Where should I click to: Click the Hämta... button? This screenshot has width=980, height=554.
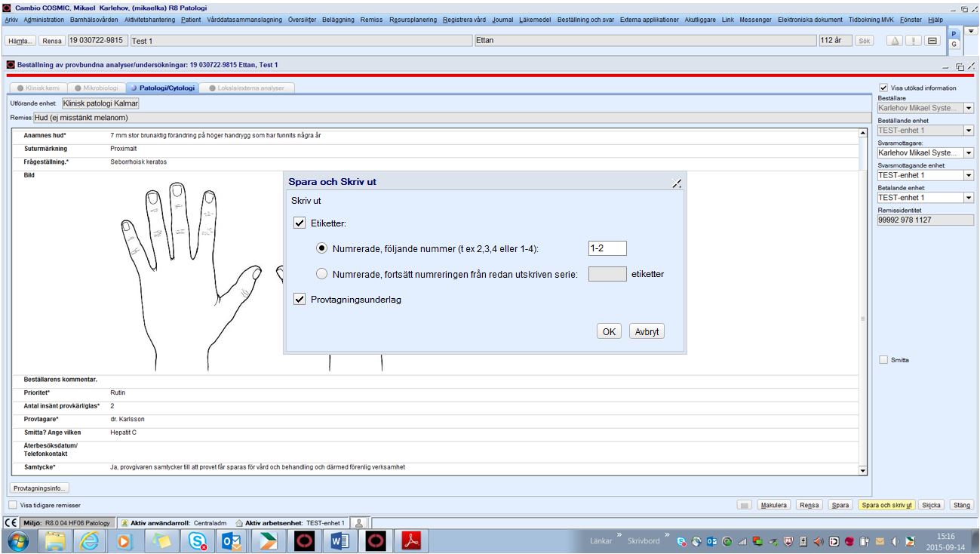pyautogui.click(x=21, y=41)
